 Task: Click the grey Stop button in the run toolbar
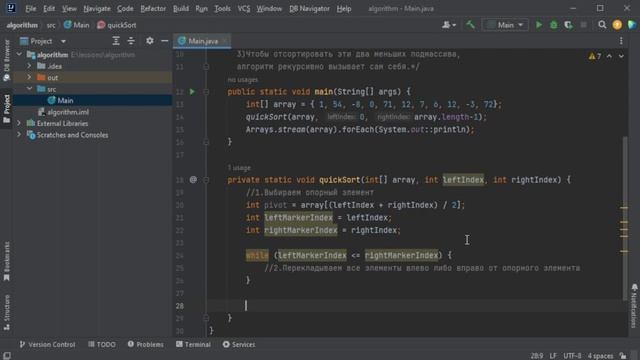coord(583,25)
